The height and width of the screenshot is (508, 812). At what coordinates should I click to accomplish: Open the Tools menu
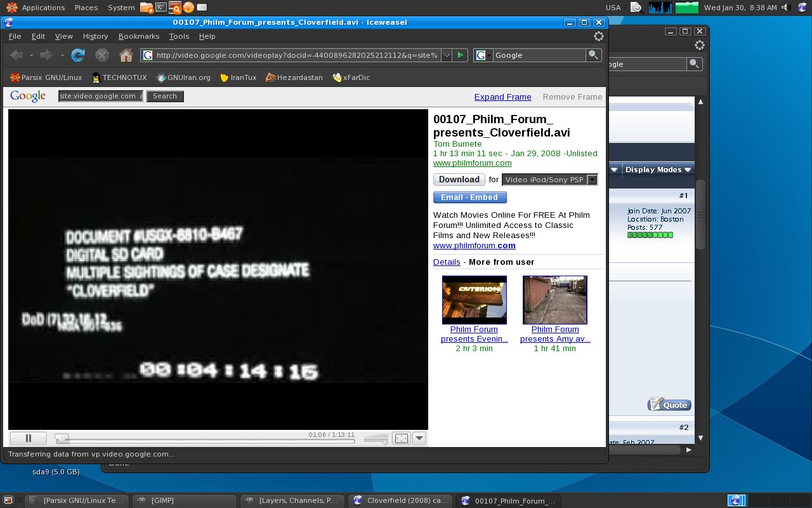[179, 36]
